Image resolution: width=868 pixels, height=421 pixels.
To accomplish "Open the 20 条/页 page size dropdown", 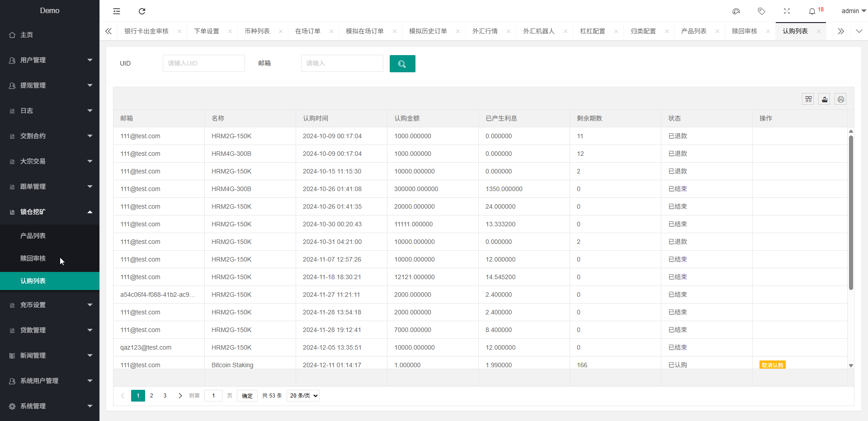I will click(303, 396).
